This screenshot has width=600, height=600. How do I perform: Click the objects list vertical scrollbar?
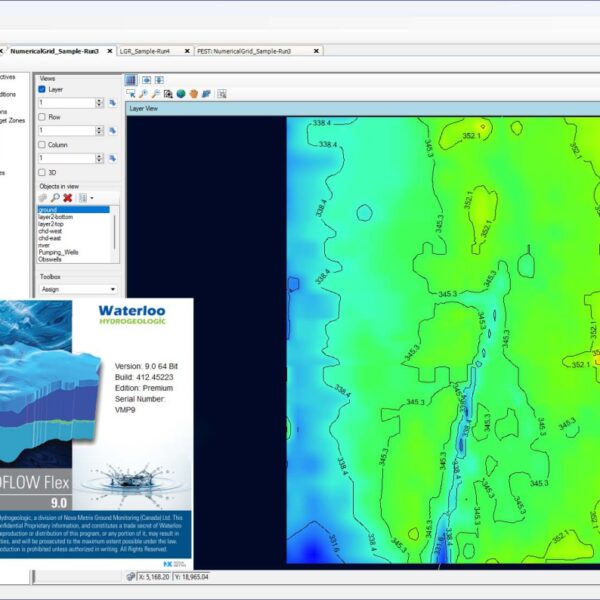(114, 234)
